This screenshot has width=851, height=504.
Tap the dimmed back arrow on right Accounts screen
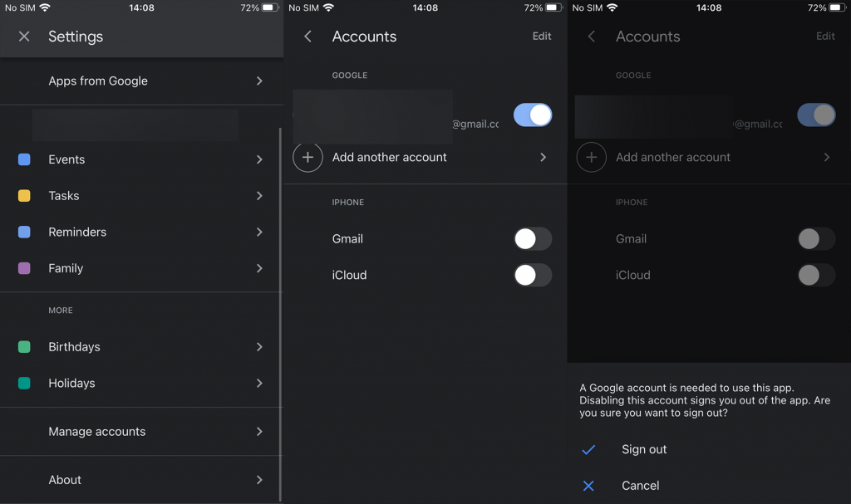click(x=592, y=37)
